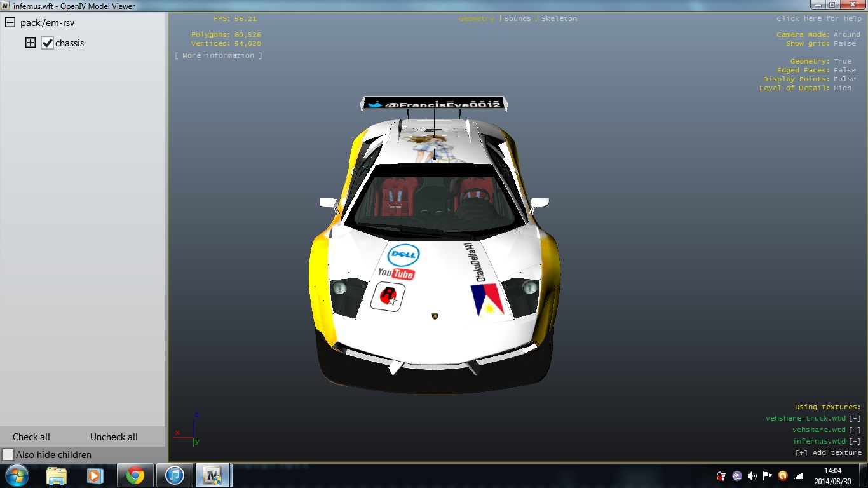Toggle the Show grid False value
Screen dimensions: 868x488
click(x=844, y=43)
